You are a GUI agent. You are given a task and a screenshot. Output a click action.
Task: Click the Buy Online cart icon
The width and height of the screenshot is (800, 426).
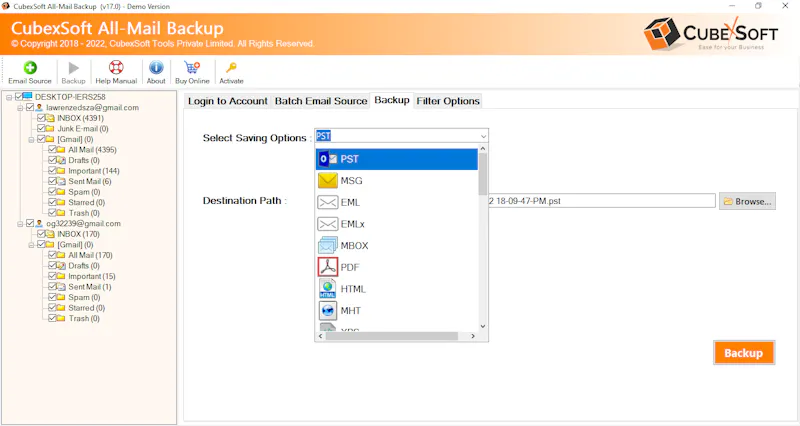point(192,67)
